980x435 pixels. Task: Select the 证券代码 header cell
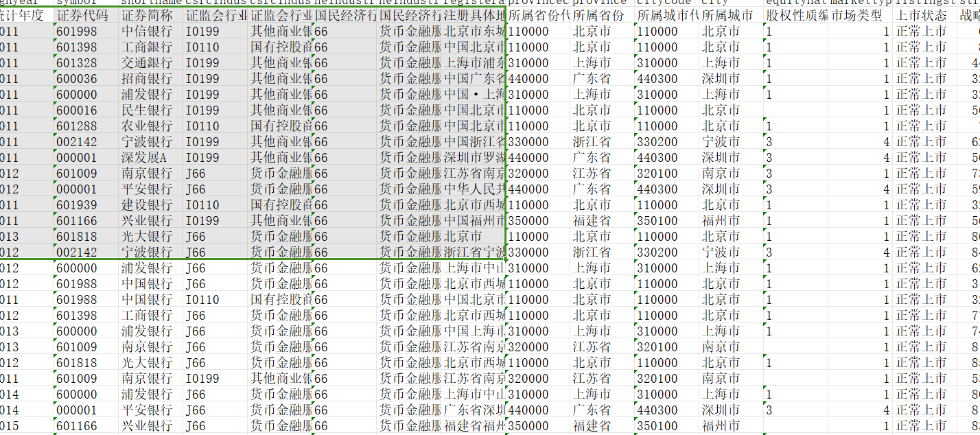pyautogui.click(x=86, y=15)
